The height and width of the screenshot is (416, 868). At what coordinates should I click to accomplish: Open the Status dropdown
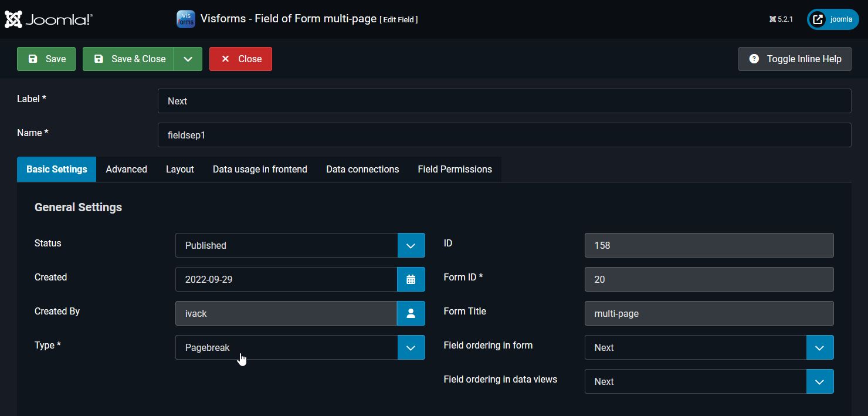[x=411, y=245]
